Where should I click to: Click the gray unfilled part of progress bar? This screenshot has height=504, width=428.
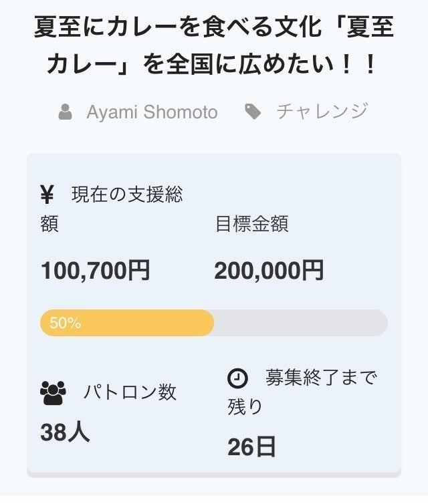pos(301,323)
